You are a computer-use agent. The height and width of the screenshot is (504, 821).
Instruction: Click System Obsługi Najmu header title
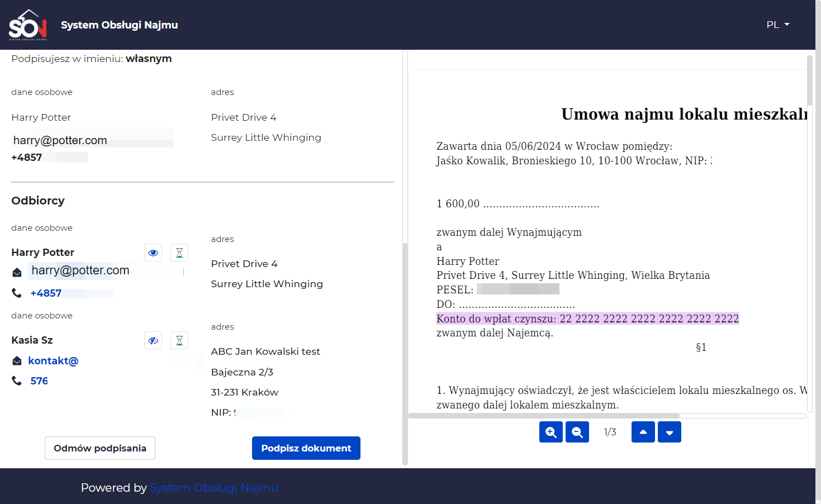(120, 25)
